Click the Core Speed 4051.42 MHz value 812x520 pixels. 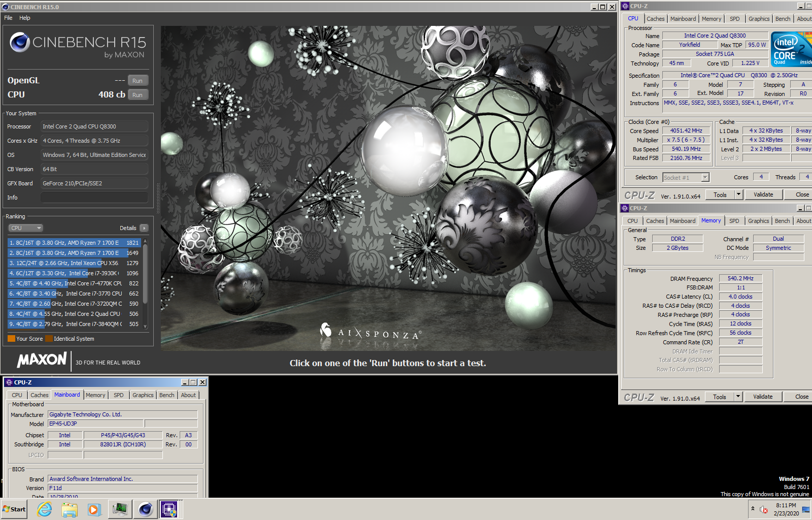686,131
